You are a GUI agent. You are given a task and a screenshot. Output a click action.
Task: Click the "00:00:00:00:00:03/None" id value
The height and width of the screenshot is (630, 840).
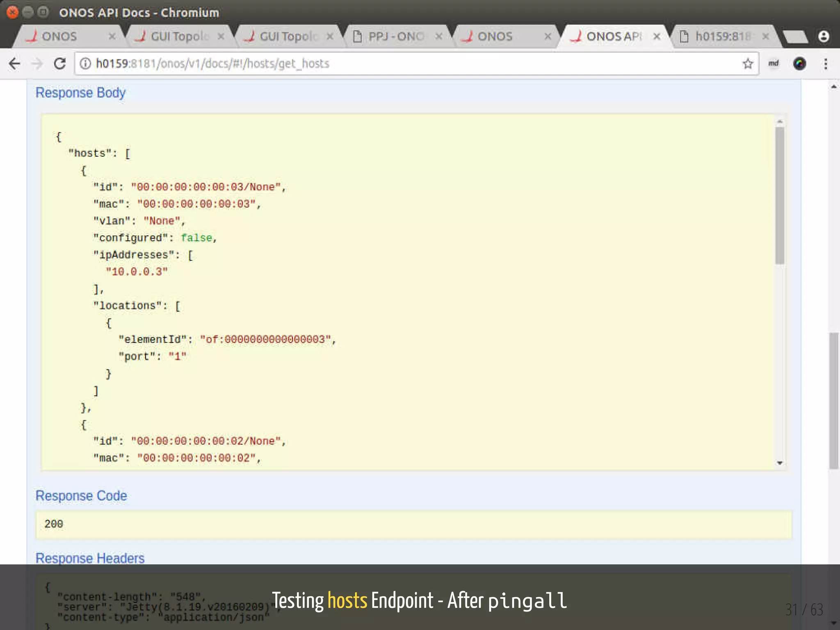(206, 187)
